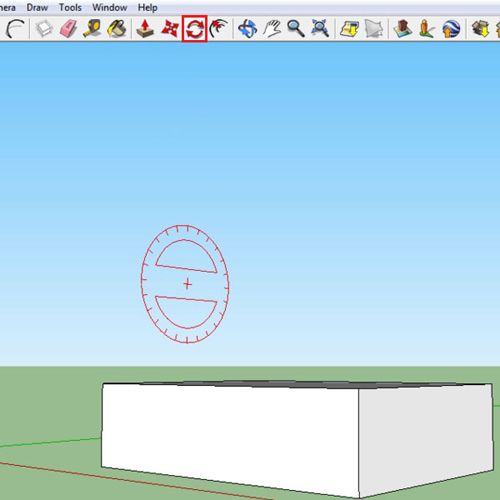Select the Arc drawing tool

(x=15, y=29)
